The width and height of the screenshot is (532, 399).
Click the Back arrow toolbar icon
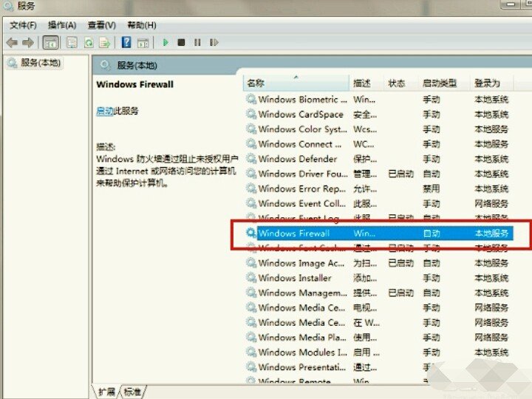[13, 43]
